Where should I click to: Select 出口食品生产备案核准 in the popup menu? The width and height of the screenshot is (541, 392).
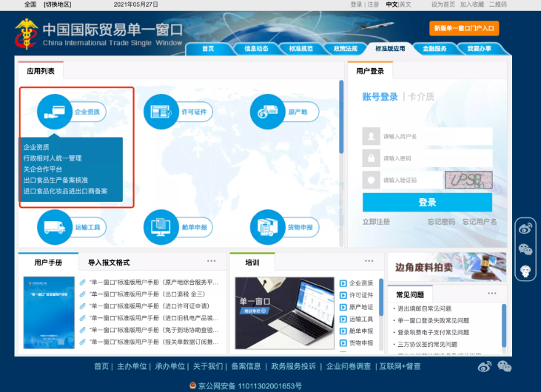56,180
